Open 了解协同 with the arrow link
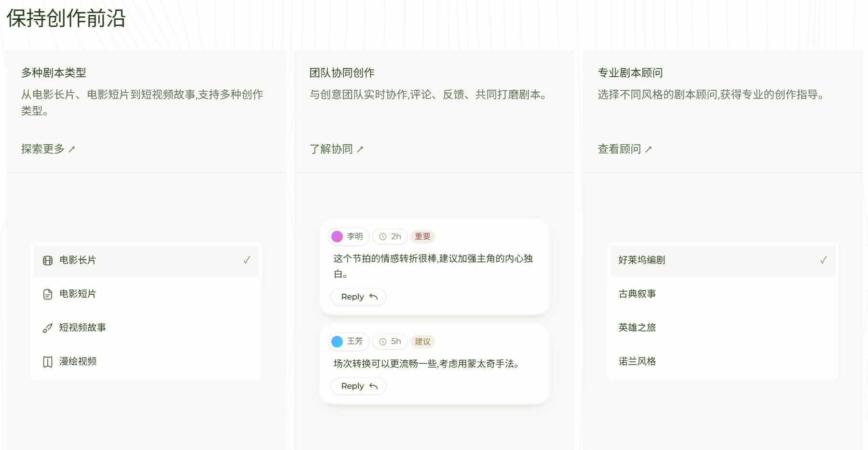868x450 pixels. (x=337, y=149)
